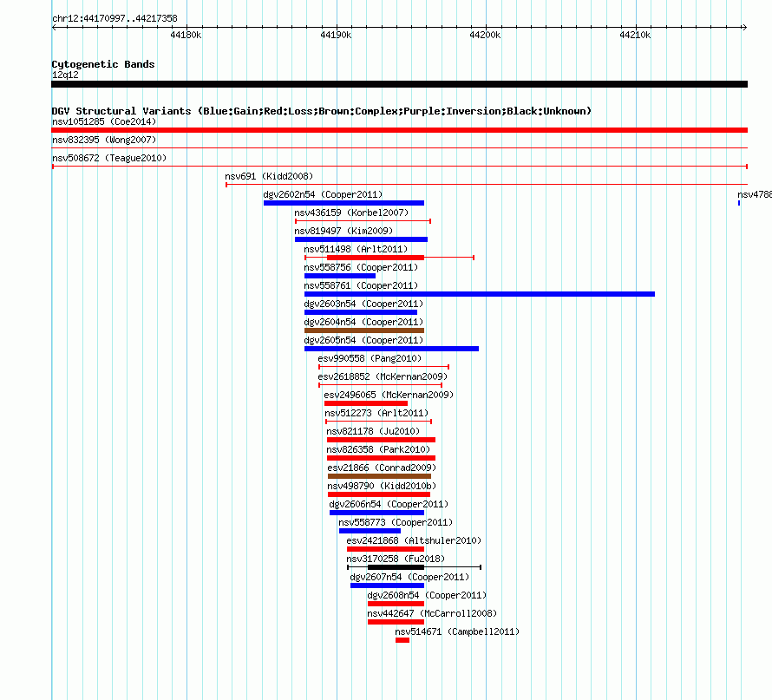Open the nsv558756 (Cooper2011) variant

coord(361,267)
